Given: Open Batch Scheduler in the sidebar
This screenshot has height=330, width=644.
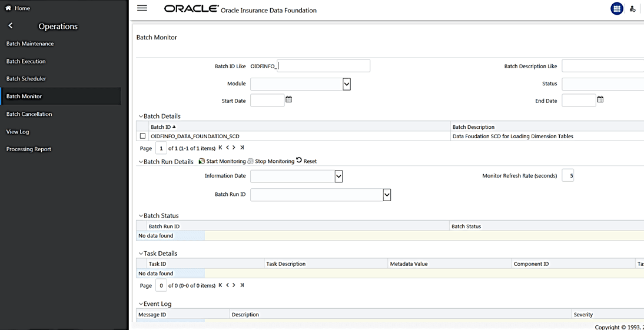Looking at the screenshot, I should (26, 78).
